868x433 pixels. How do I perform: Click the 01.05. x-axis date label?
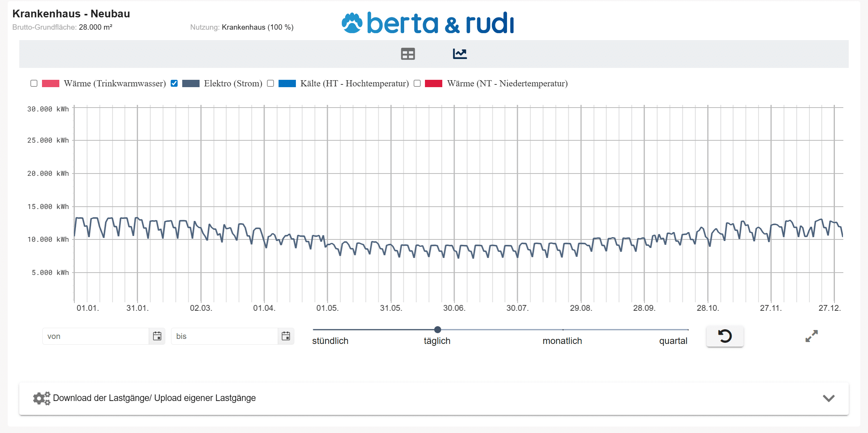327,308
